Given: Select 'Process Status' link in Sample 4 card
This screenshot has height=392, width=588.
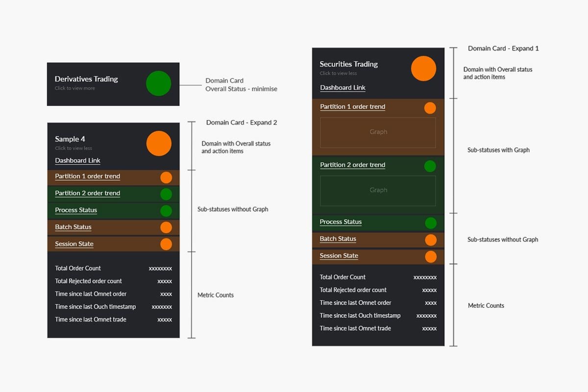Looking at the screenshot, I should pyautogui.click(x=76, y=210).
